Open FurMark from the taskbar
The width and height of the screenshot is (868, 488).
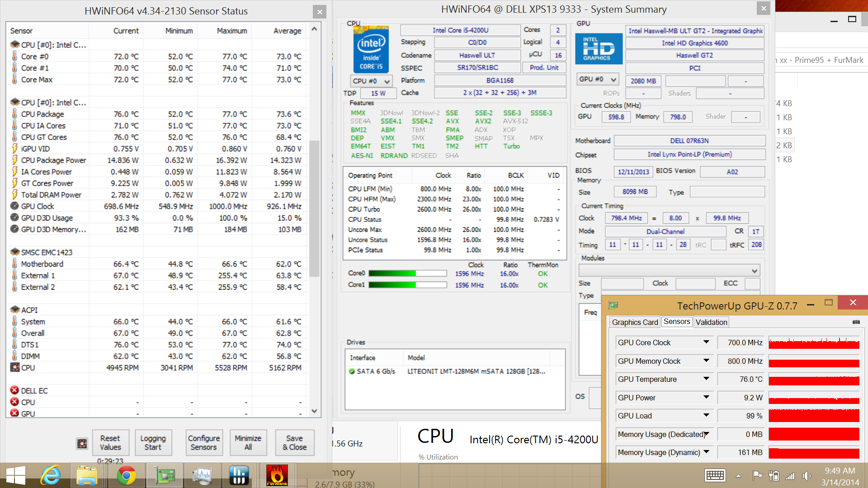(277, 475)
